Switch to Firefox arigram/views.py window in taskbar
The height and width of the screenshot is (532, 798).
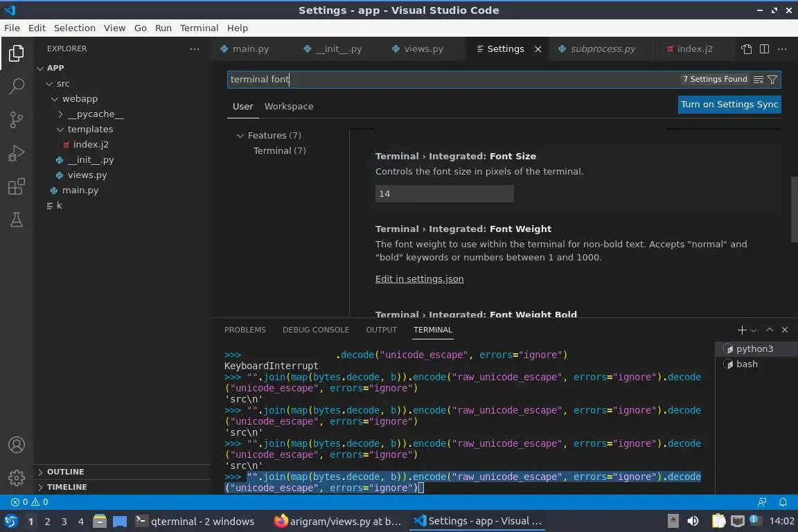click(338, 522)
